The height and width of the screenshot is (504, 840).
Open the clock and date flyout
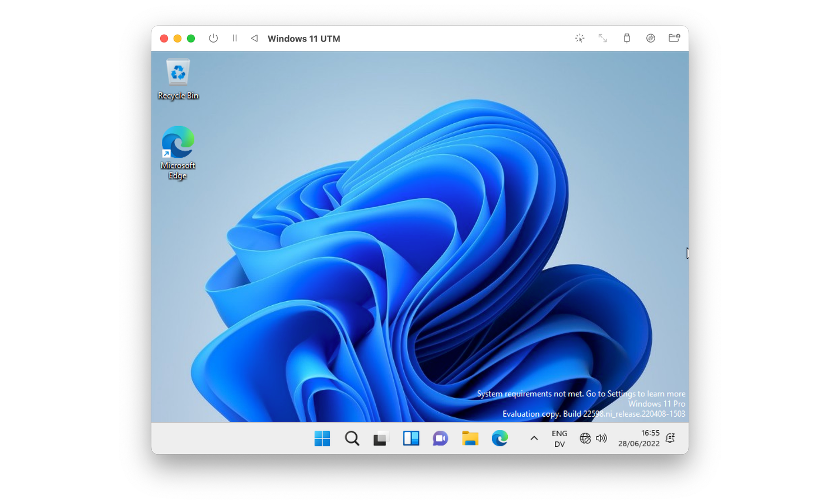(x=639, y=438)
